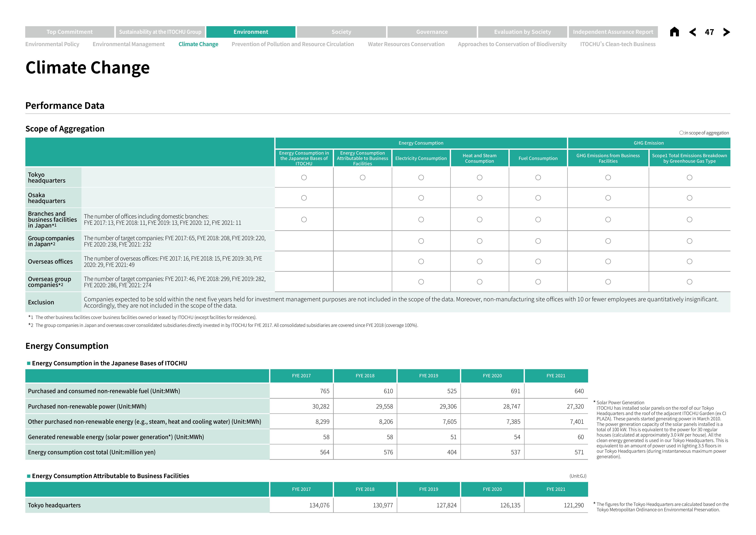Click Tokyo headquarters FYE 2021 value 121,290
Screen dimensions: 756x535
point(574,505)
